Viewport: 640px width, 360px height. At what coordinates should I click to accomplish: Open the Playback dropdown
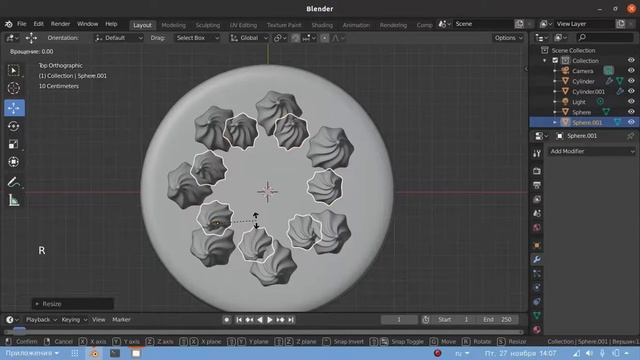41,320
